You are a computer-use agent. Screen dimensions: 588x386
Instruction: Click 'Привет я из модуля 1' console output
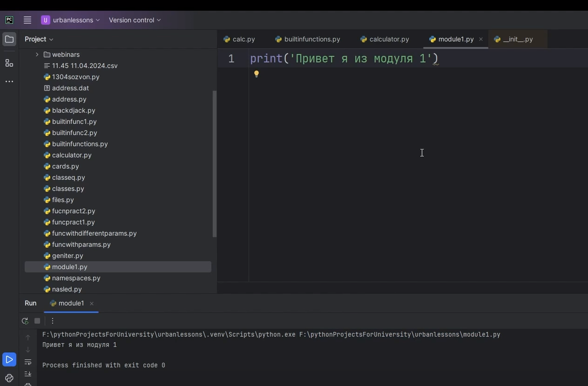click(x=79, y=345)
